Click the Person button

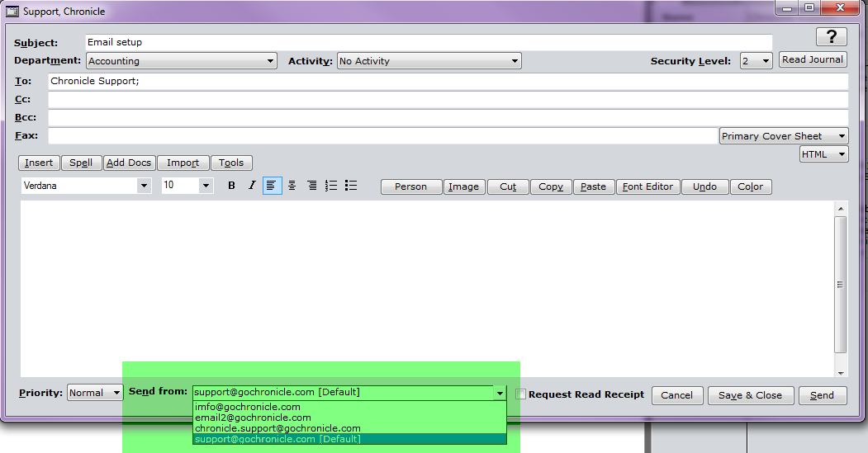tap(411, 187)
